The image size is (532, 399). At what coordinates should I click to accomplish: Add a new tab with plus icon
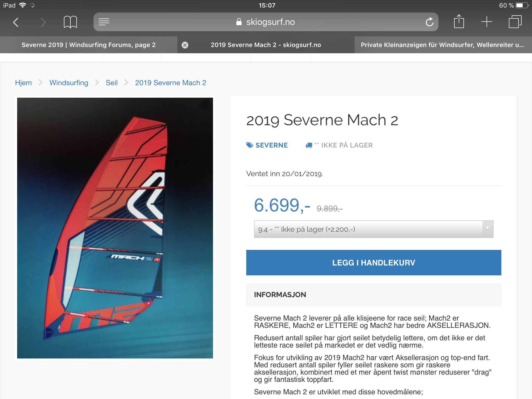(x=487, y=22)
